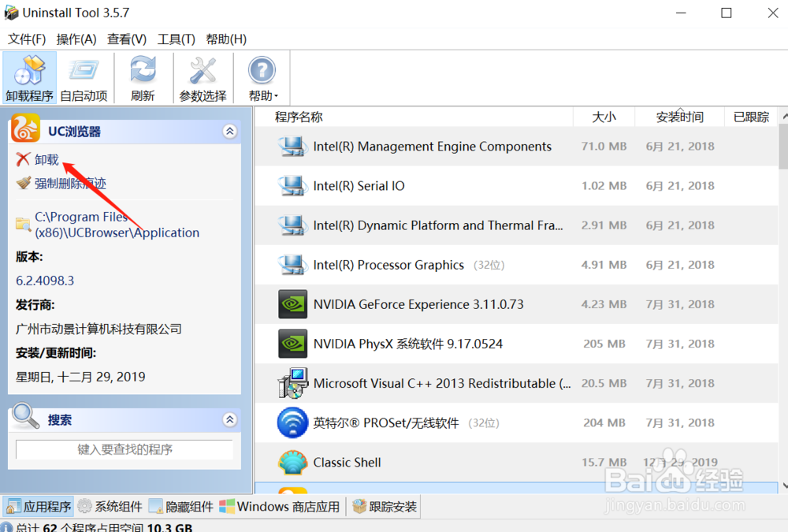Open the 操作(A) menu
Viewport: 788px width, 532px height.
pyautogui.click(x=76, y=39)
